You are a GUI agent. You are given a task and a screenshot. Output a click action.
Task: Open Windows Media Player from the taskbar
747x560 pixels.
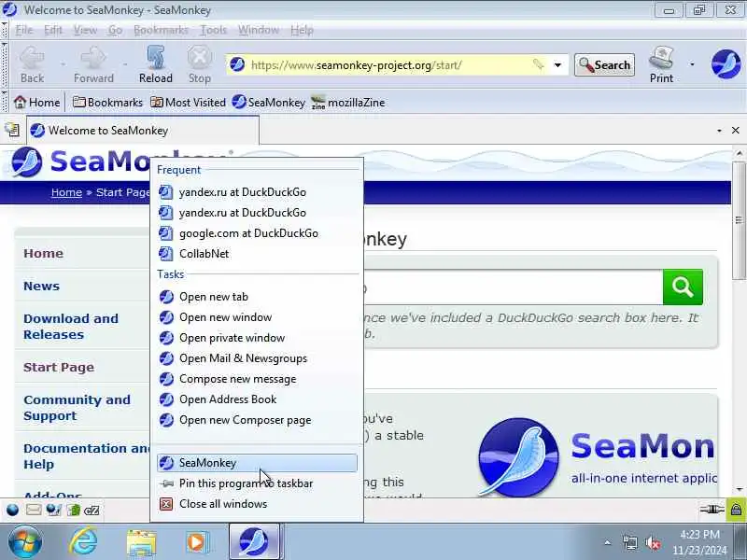pos(197,542)
